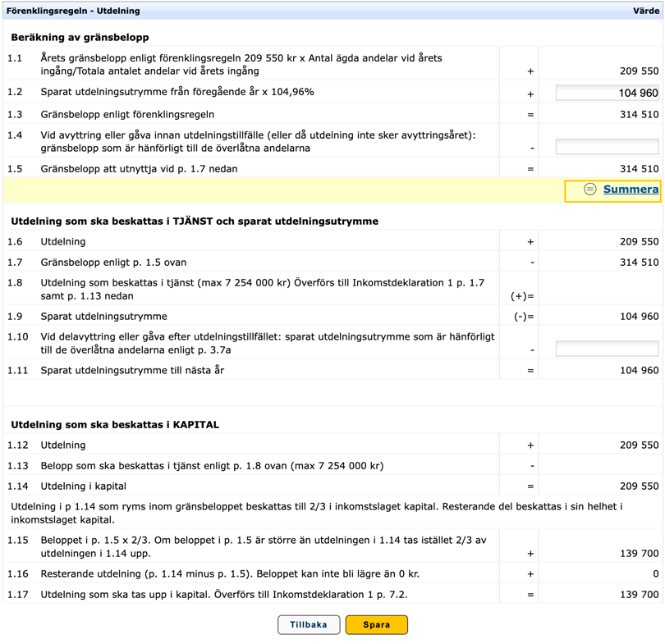Click the row 1.4 label 'Vid avyttring eller gåva innan utdelningstillfälle'

(259, 141)
